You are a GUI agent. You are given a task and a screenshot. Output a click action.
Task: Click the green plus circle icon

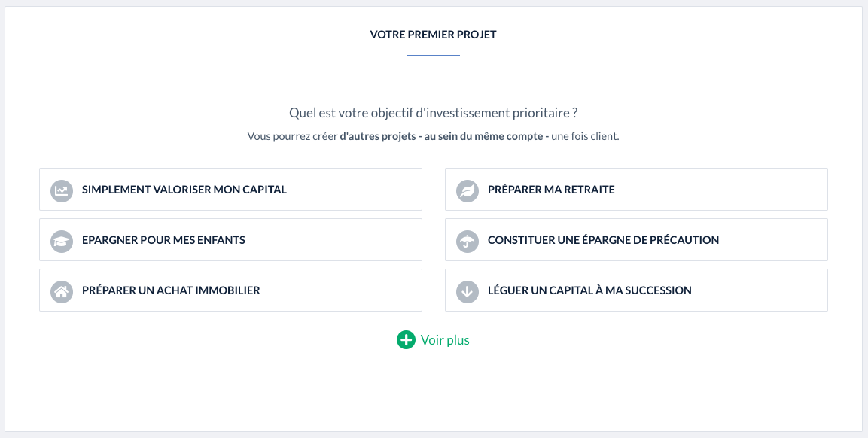(x=406, y=340)
